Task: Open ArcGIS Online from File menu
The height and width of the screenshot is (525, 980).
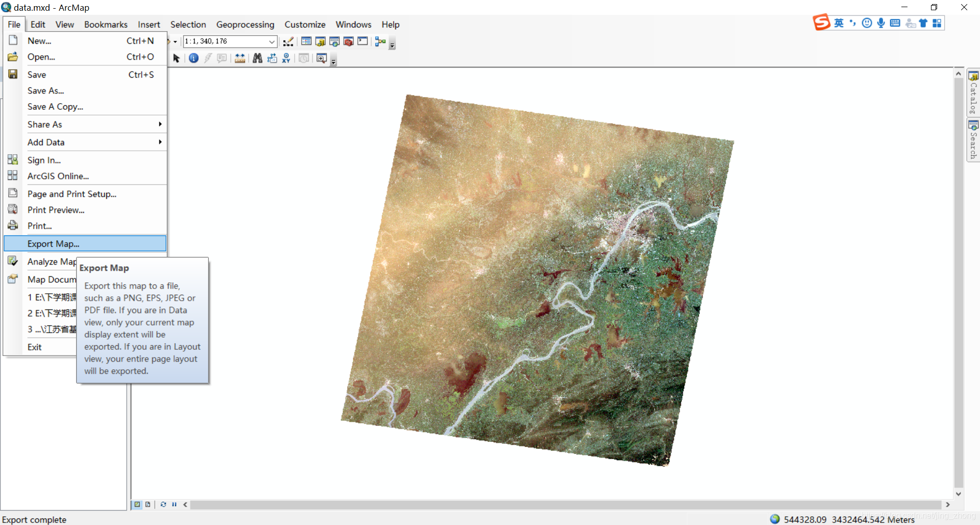Action: pyautogui.click(x=85, y=176)
